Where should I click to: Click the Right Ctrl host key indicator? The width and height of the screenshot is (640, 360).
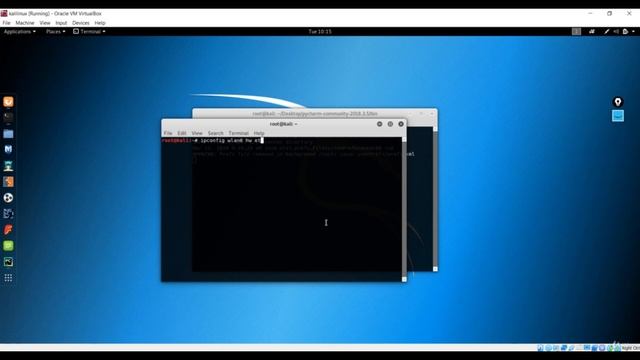(x=631, y=348)
